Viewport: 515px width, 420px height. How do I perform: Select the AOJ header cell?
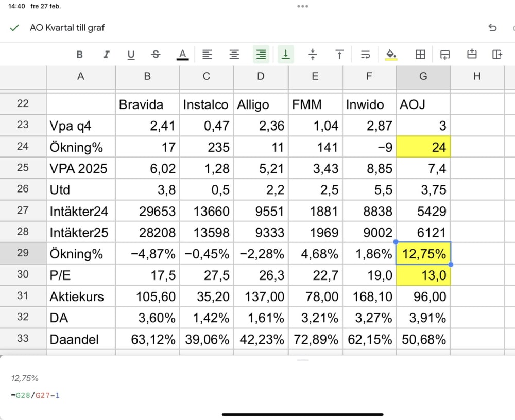(x=423, y=104)
